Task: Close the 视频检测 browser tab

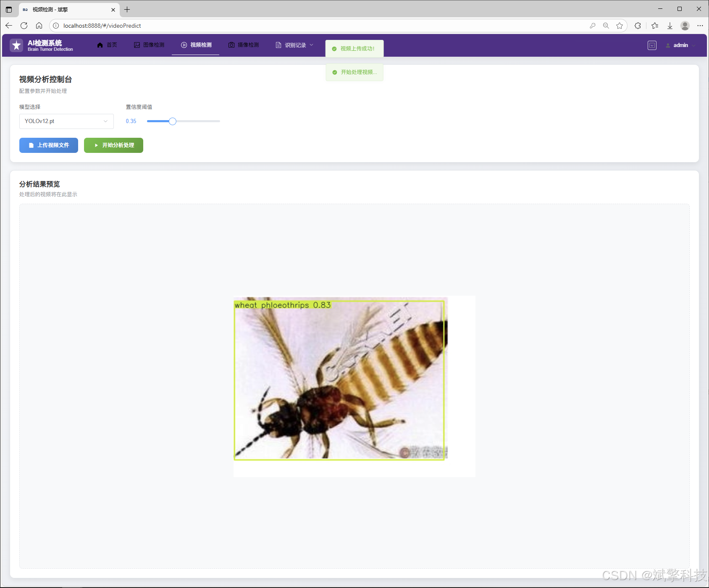Action: tap(113, 9)
